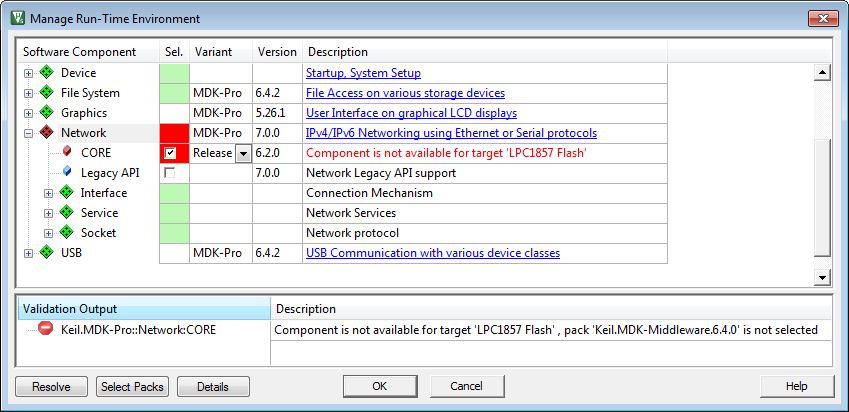
Task: Uncheck the CORE component checkbox
Action: [170, 153]
